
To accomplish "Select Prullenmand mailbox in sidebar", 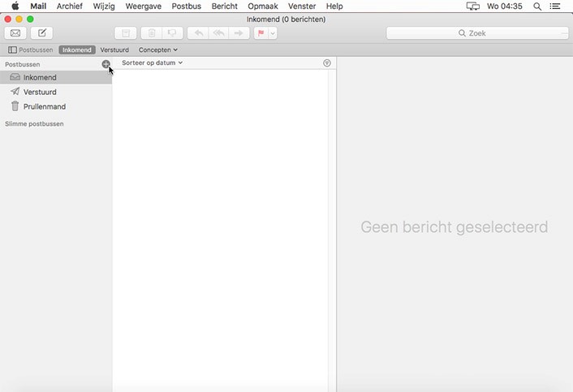I will (44, 106).
